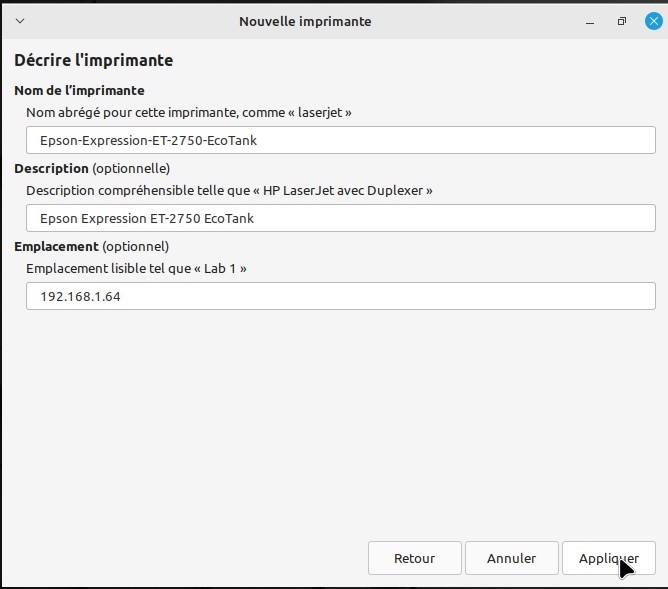Image resolution: width=668 pixels, height=589 pixels.
Task: Click the Décrire l'imprimante heading
Action: (x=94, y=60)
